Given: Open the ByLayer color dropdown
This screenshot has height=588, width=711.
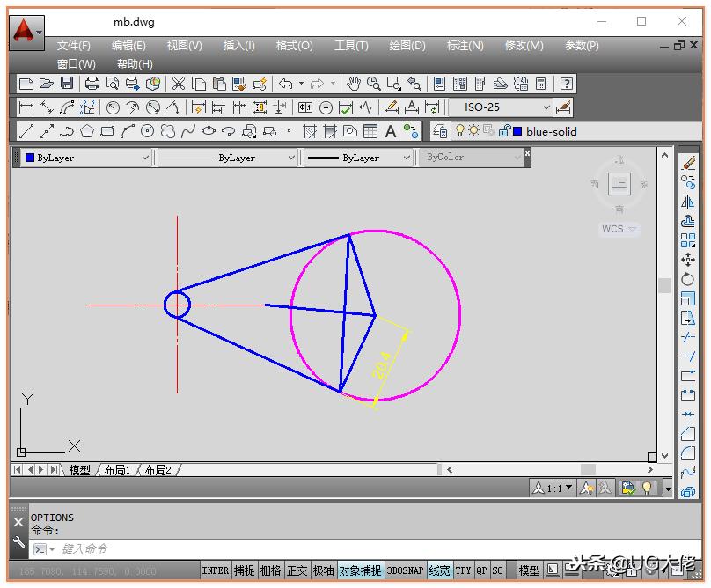Looking at the screenshot, I should coord(145,158).
